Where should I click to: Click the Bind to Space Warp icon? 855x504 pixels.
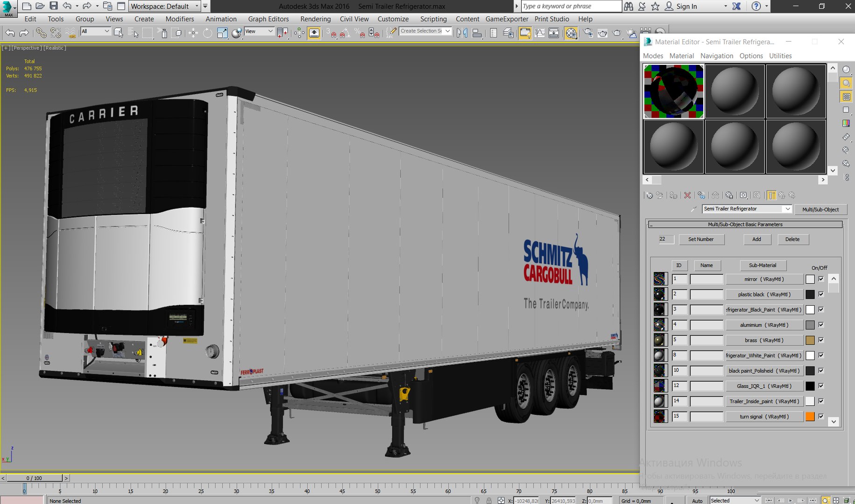coord(71,33)
